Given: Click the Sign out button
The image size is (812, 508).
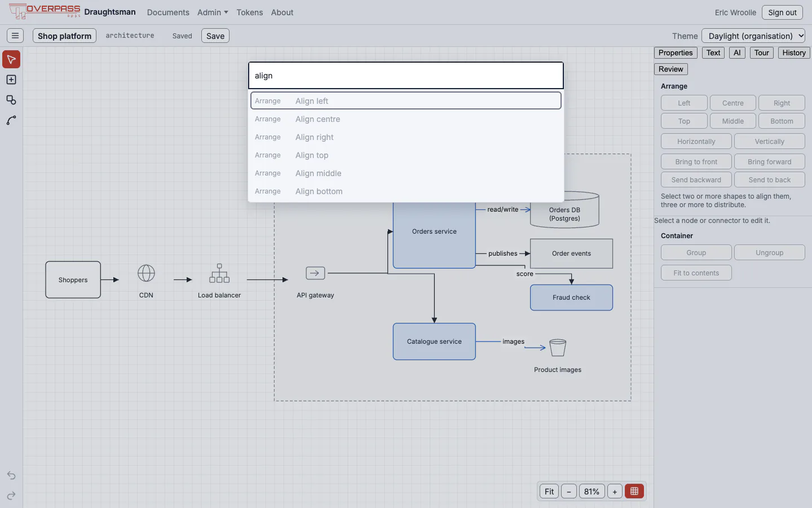Looking at the screenshot, I should click(x=782, y=12).
